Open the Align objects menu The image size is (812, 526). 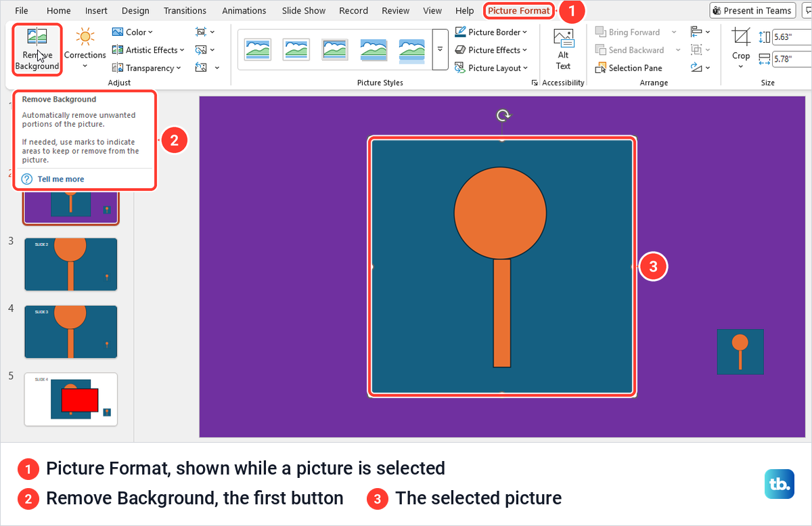[700, 32]
